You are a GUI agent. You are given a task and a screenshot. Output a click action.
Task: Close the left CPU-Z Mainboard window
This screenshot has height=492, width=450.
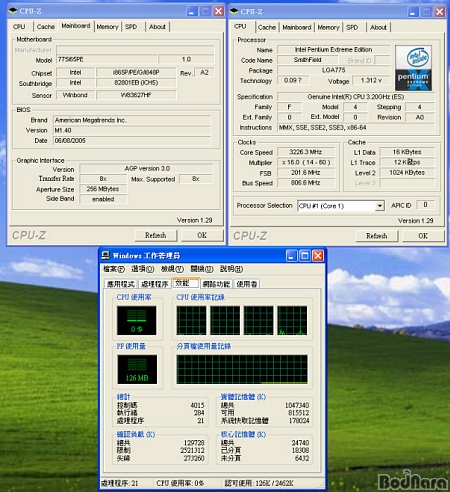click(219, 11)
